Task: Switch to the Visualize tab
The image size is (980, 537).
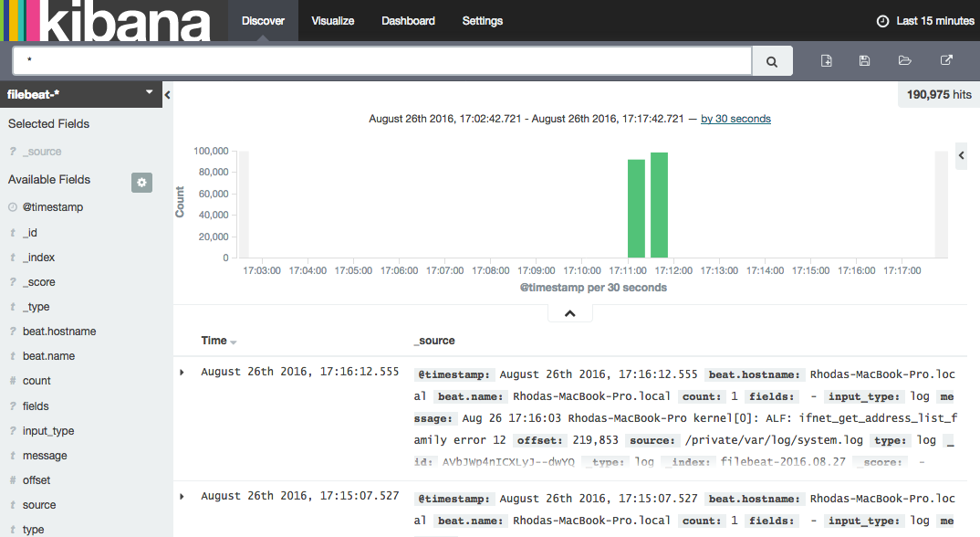Action: [332, 21]
